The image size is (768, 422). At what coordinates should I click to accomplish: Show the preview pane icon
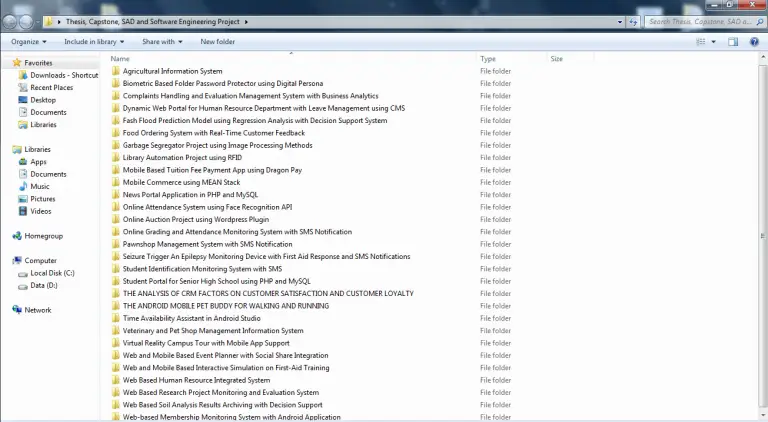[733, 42]
